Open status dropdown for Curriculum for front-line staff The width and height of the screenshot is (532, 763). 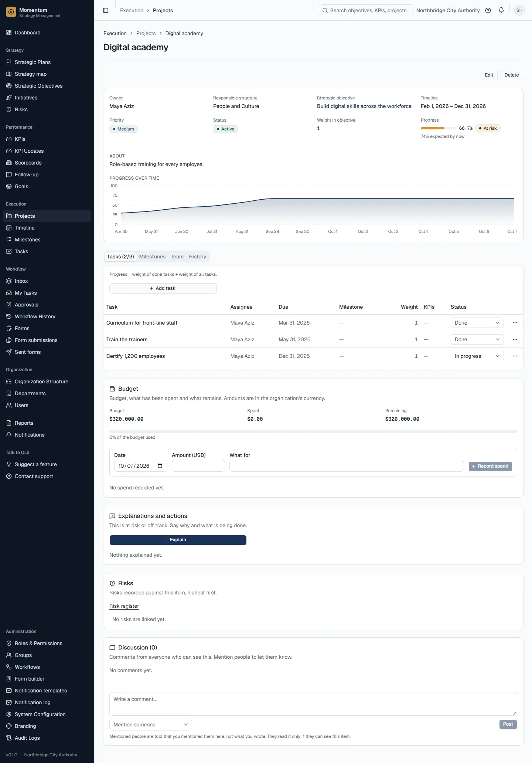pyautogui.click(x=477, y=323)
